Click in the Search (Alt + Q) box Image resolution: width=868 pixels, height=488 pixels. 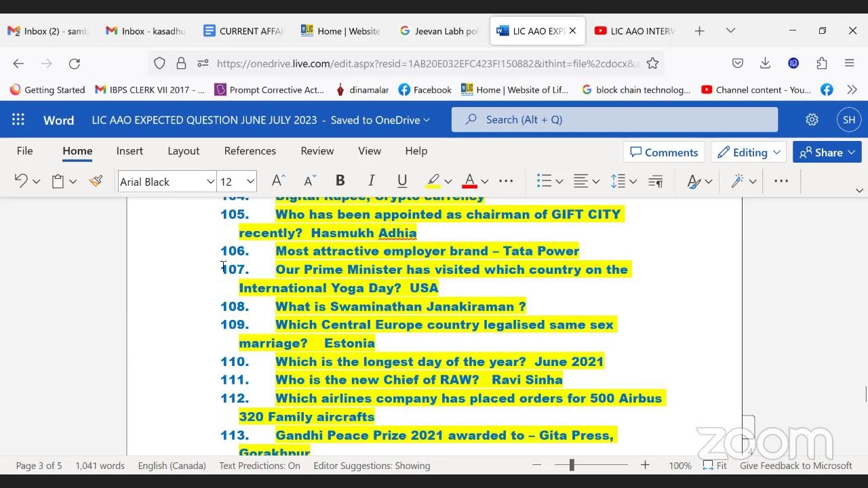pos(614,119)
